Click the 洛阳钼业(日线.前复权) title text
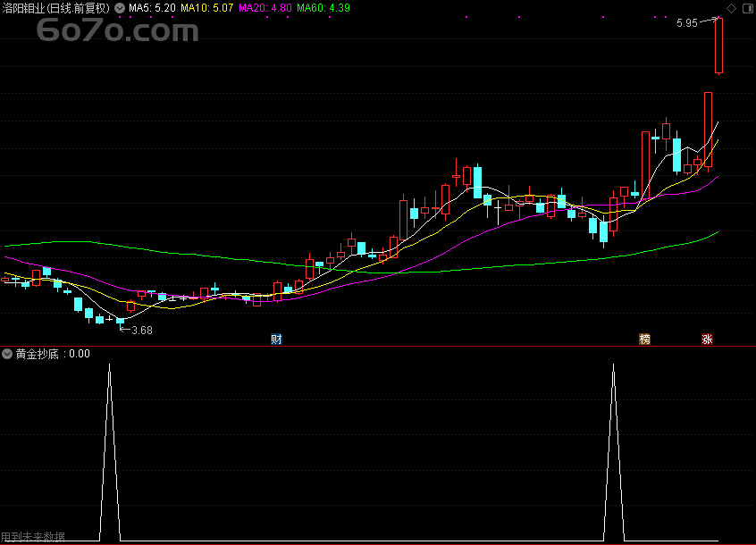Viewport: 756px width, 545px height. [56, 8]
